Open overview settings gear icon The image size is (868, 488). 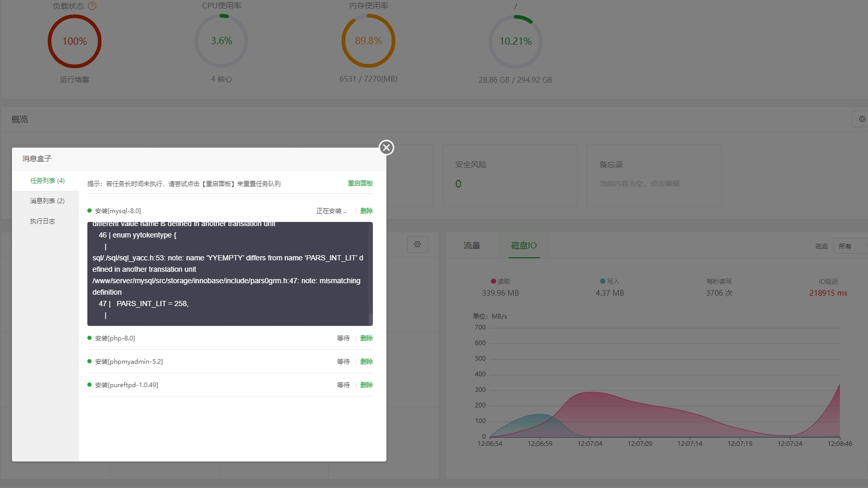862,119
